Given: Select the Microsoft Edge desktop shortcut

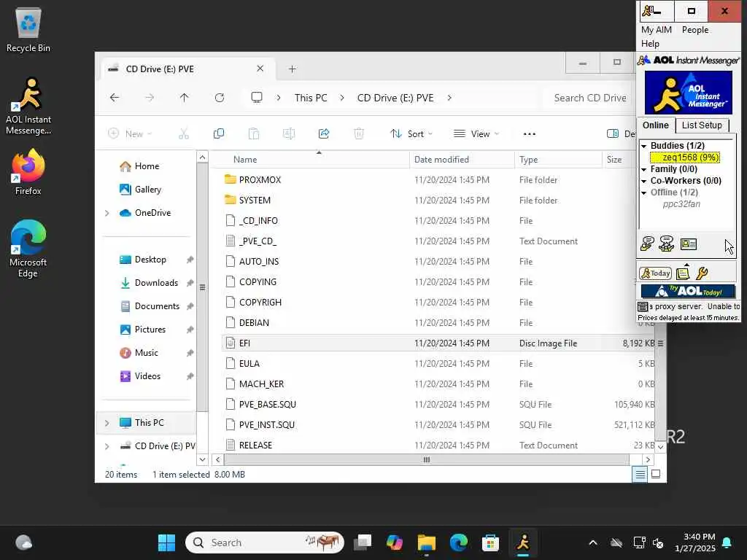Looking at the screenshot, I should coord(28,249).
